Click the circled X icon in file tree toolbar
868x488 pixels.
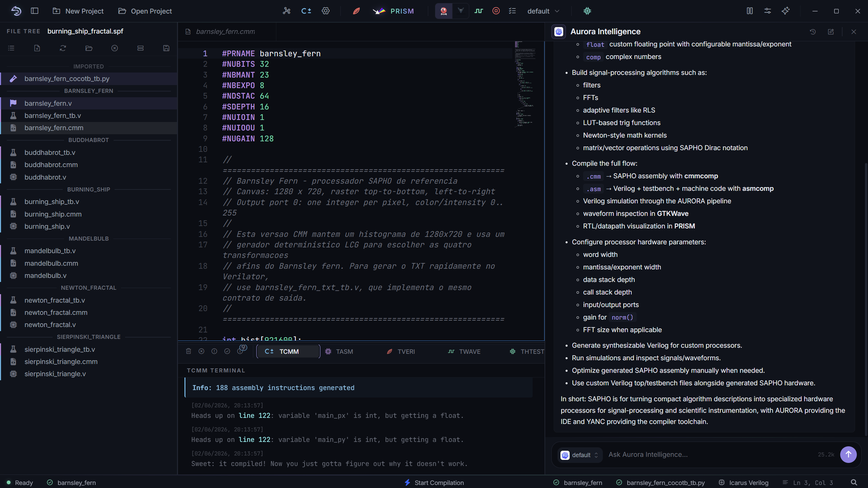pyautogui.click(x=115, y=48)
